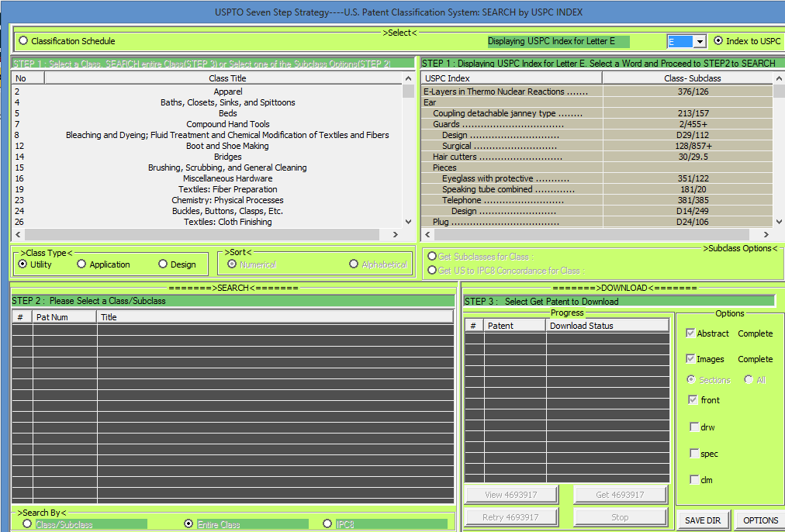The width and height of the screenshot is (785, 532).
Task: Select Miscellaneous Hardware class
Action: click(x=207, y=178)
